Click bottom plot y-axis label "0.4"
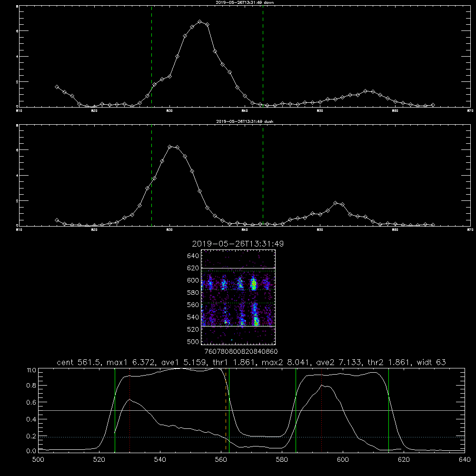This screenshot has height=476, width=476. pyautogui.click(x=31, y=419)
